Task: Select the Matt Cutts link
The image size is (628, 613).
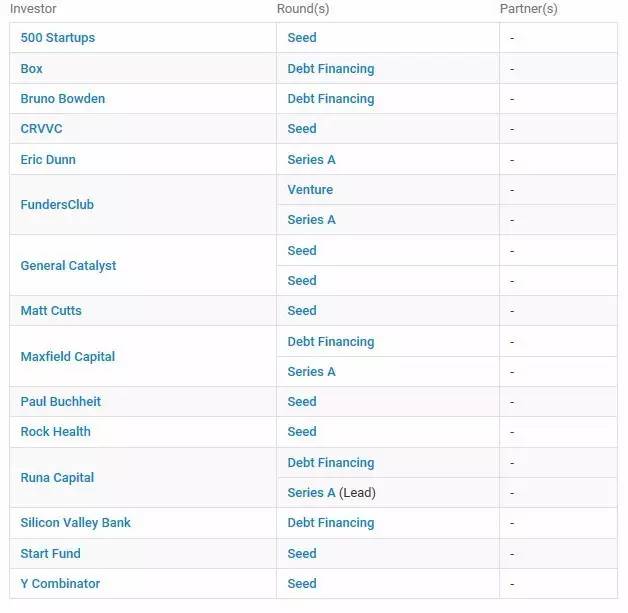Action: [x=51, y=311]
